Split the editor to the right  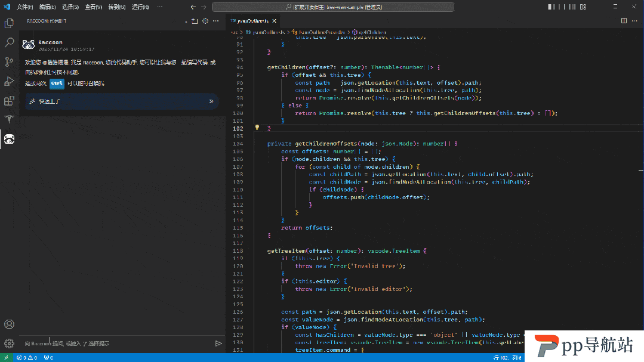(x=624, y=21)
